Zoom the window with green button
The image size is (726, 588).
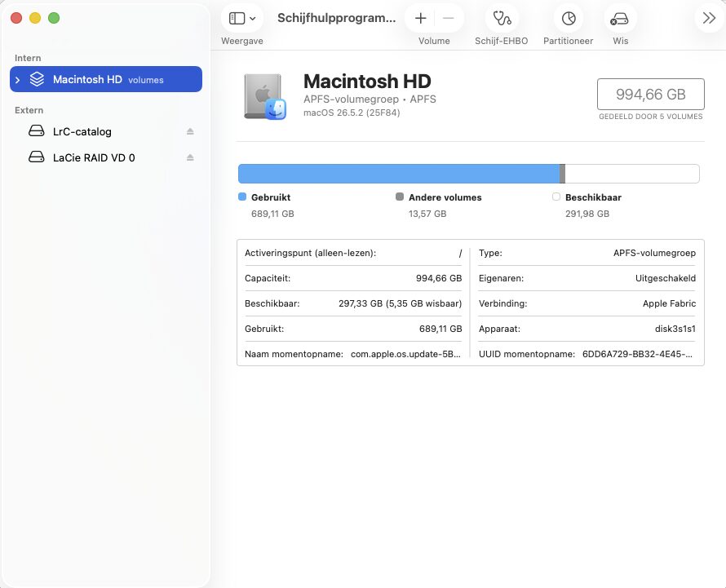[54, 18]
